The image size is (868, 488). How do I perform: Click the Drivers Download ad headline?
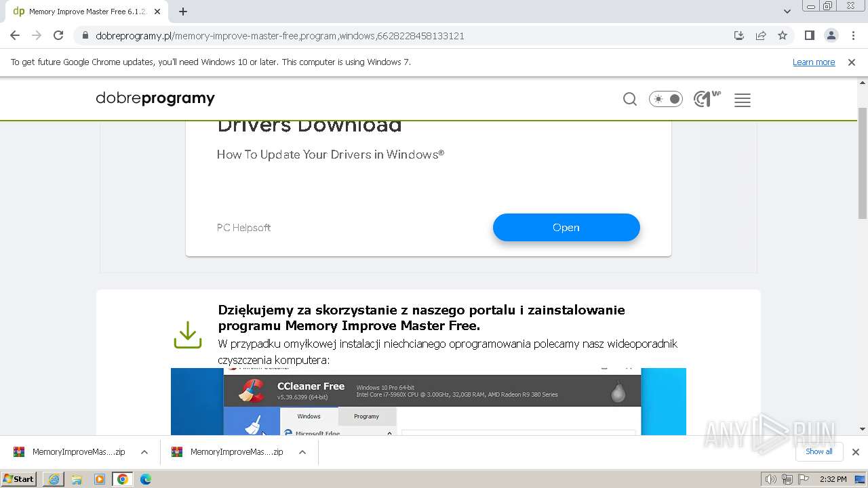[309, 125]
